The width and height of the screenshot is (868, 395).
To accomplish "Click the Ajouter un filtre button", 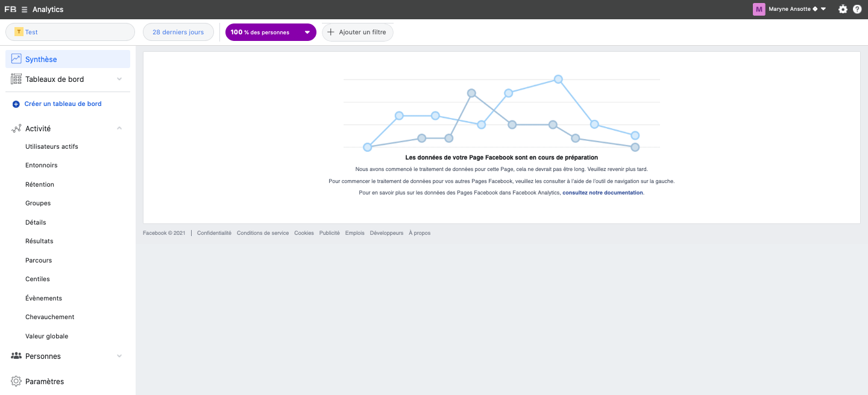I will pos(357,32).
